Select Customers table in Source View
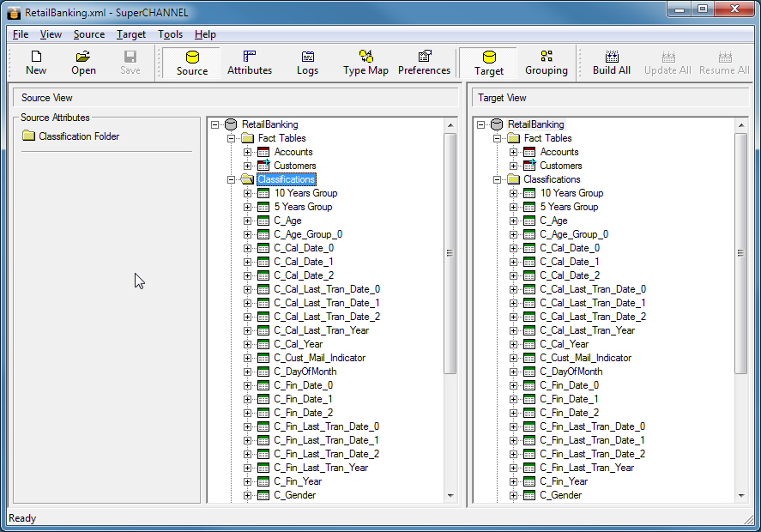The width and height of the screenshot is (761, 532). (294, 166)
